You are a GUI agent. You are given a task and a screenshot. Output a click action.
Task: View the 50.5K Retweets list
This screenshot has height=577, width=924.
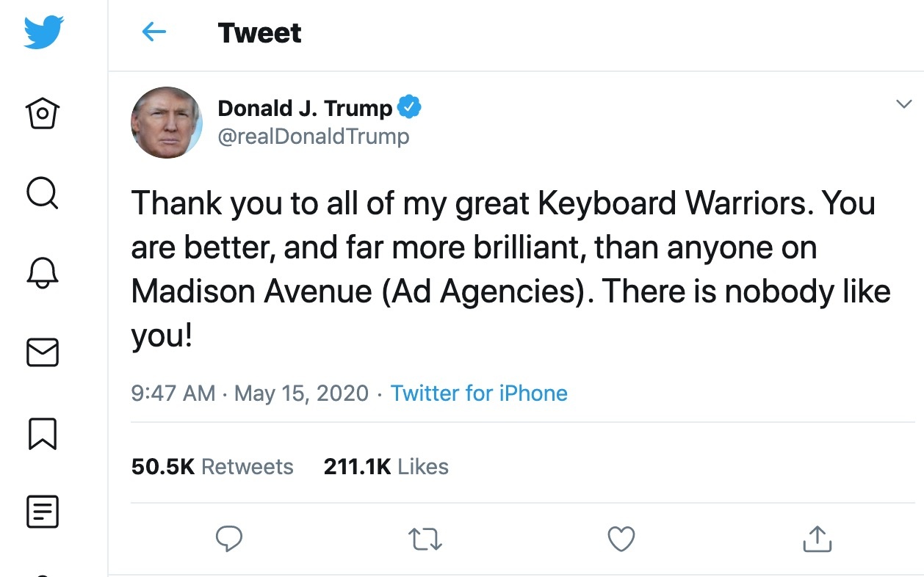tap(212, 467)
